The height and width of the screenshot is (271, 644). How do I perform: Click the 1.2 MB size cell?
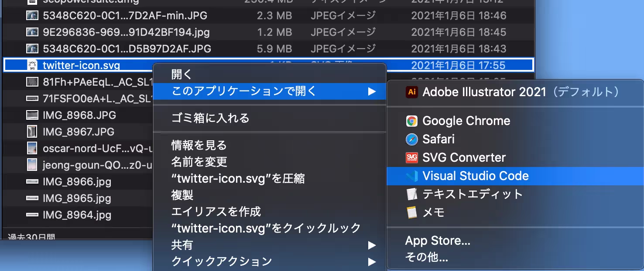pyautogui.click(x=274, y=32)
